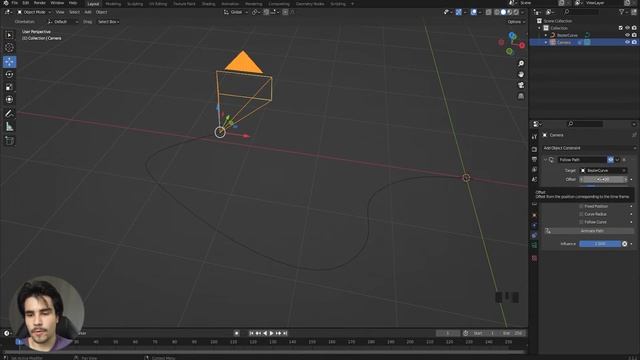
Task: Open the Edit menu
Action: [x=26, y=3]
